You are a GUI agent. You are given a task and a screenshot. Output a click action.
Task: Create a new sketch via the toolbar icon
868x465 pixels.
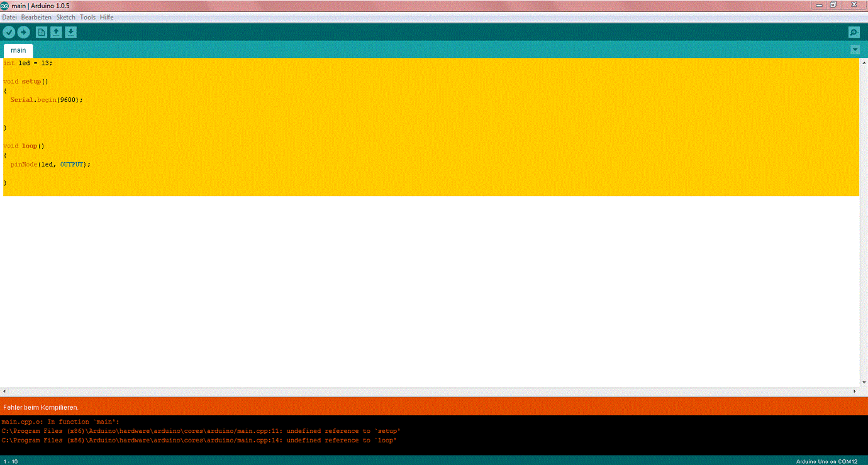coord(41,31)
